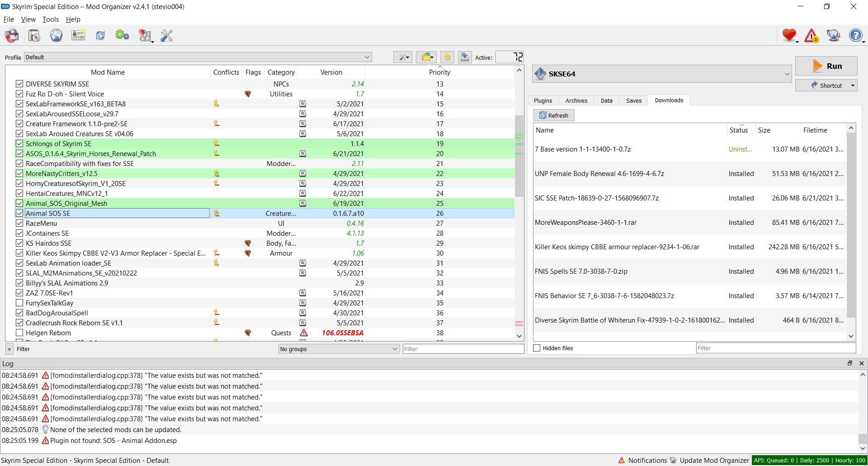Open the warning triangle notifications icon
The width and height of the screenshot is (868, 466).
coord(811,35)
